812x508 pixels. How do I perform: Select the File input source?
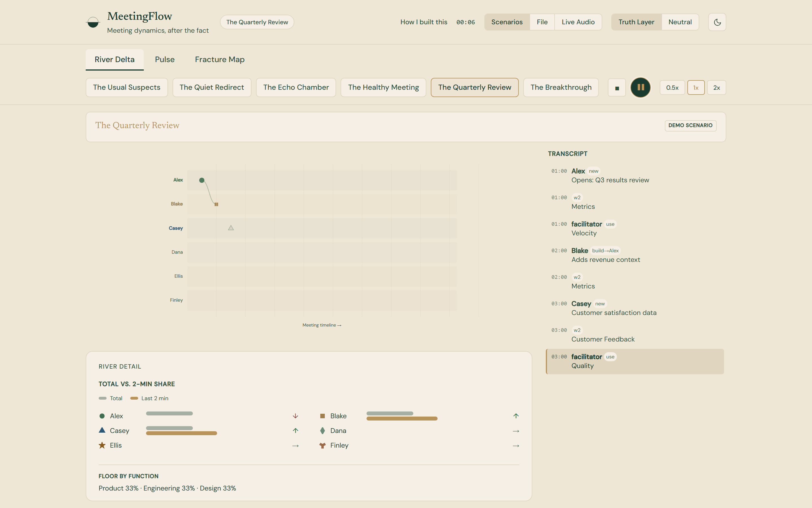[x=542, y=22]
